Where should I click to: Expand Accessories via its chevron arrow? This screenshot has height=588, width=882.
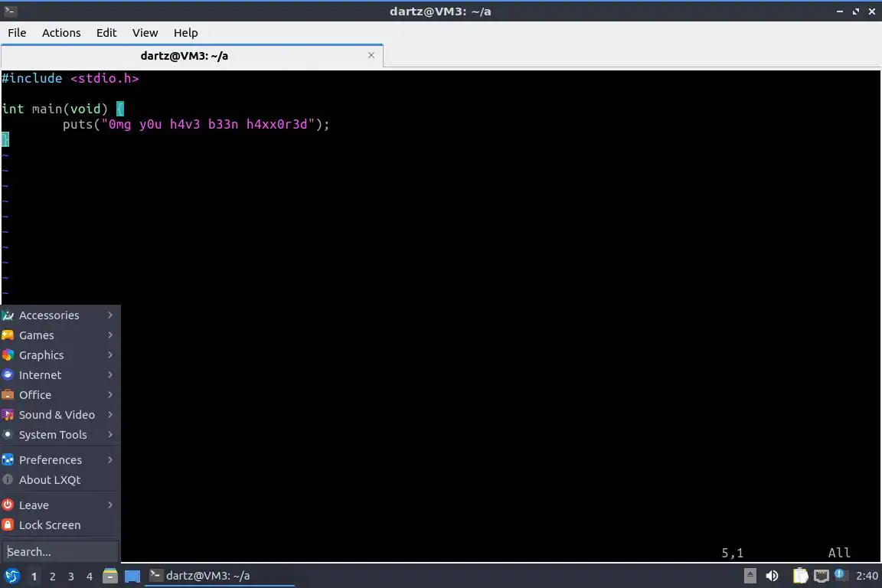[x=110, y=315]
